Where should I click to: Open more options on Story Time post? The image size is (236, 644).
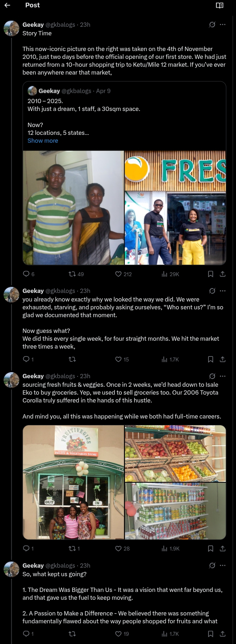click(x=223, y=25)
